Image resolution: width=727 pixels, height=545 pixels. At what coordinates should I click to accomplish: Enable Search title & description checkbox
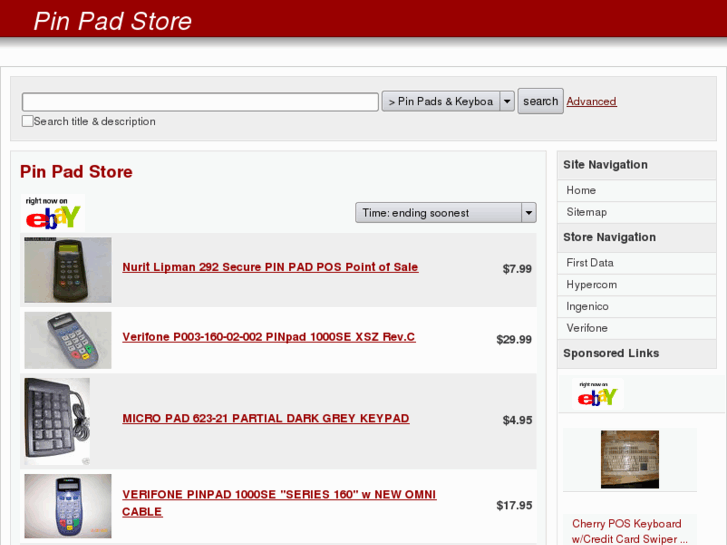[27, 121]
